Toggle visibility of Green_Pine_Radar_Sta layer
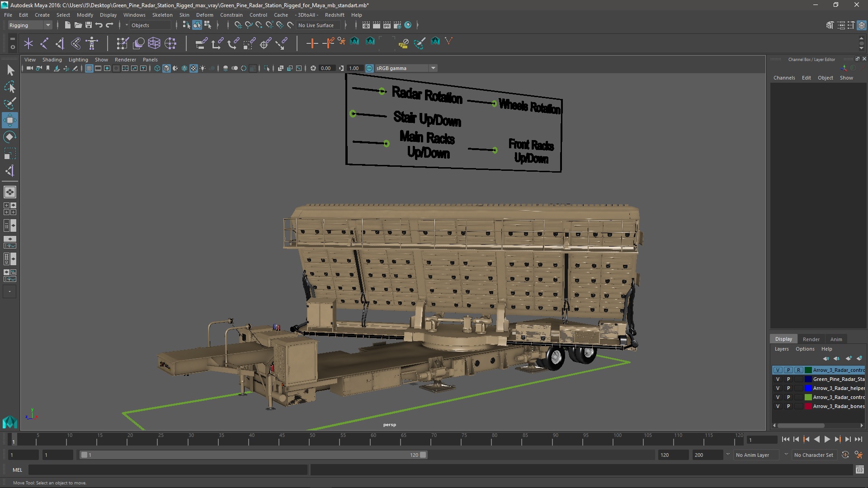This screenshot has height=488, width=868. (778, 379)
